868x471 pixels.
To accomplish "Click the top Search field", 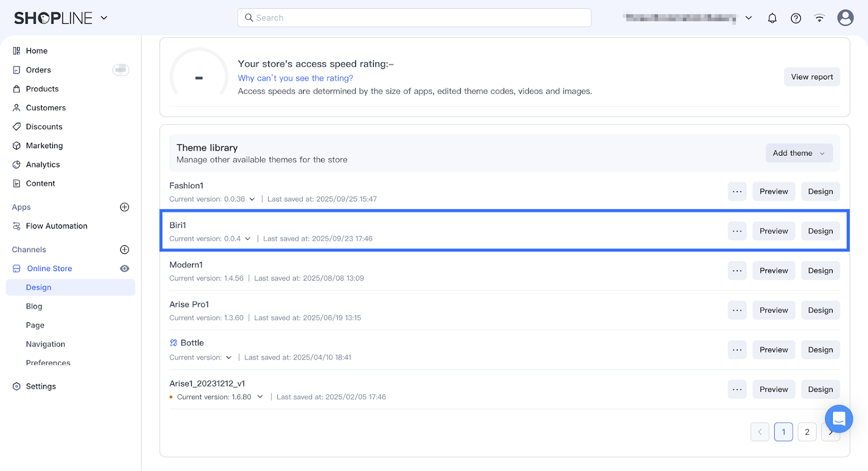I will 414,18.
